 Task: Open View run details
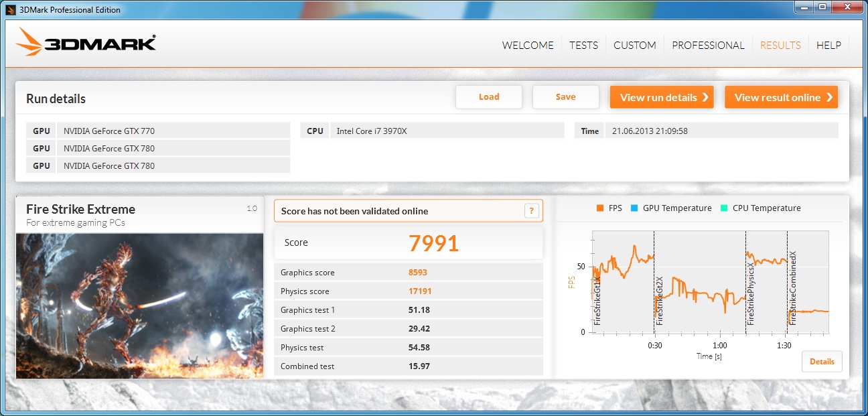point(662,97)
